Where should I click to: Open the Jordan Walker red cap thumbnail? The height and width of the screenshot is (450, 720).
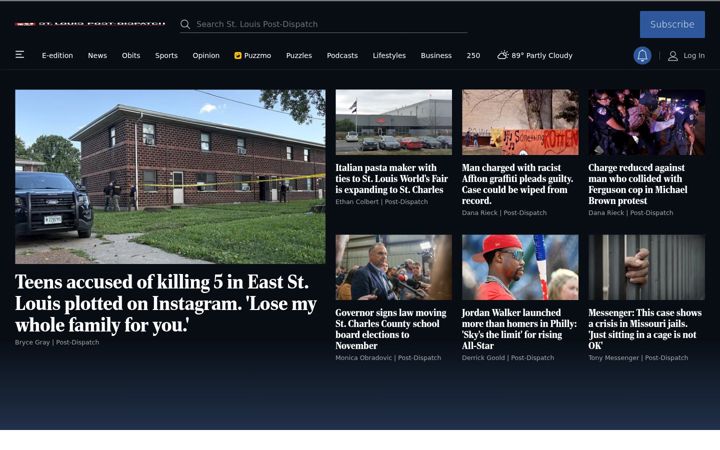tap(520, 267)
